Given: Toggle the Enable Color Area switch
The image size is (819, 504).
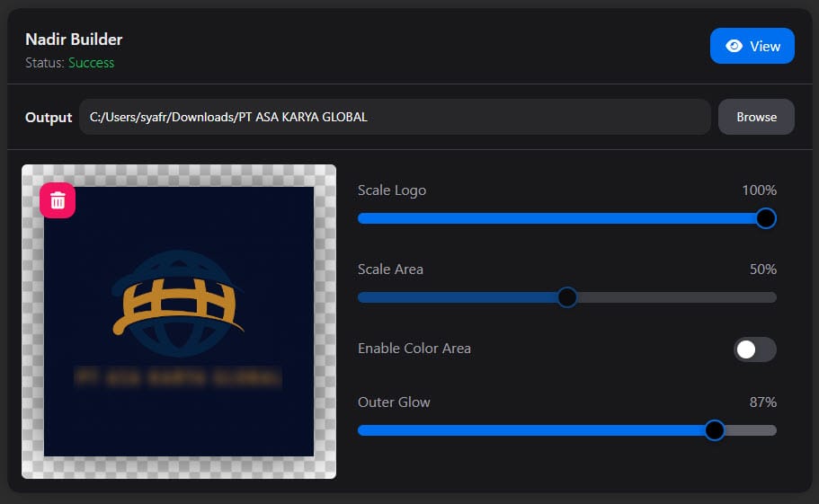Looking at the screenshot, I should (x=755, y=349).
